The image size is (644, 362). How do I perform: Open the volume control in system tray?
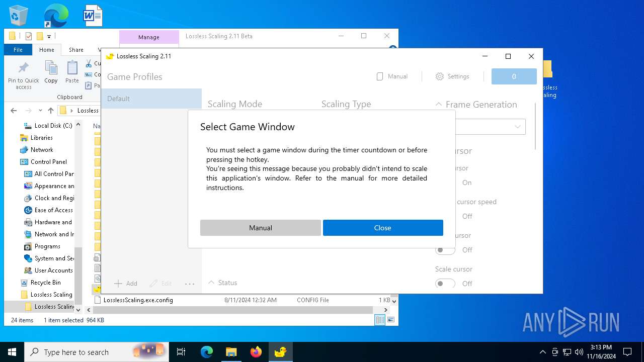579,352
